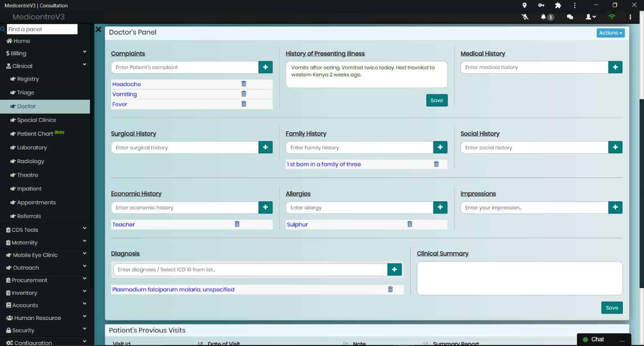Open the Radiology panel

(27, 161)
